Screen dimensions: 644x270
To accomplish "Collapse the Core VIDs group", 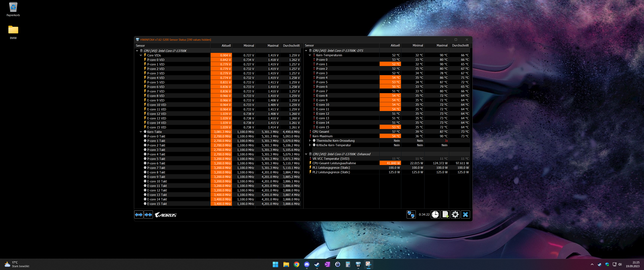I will click(141, 55).
